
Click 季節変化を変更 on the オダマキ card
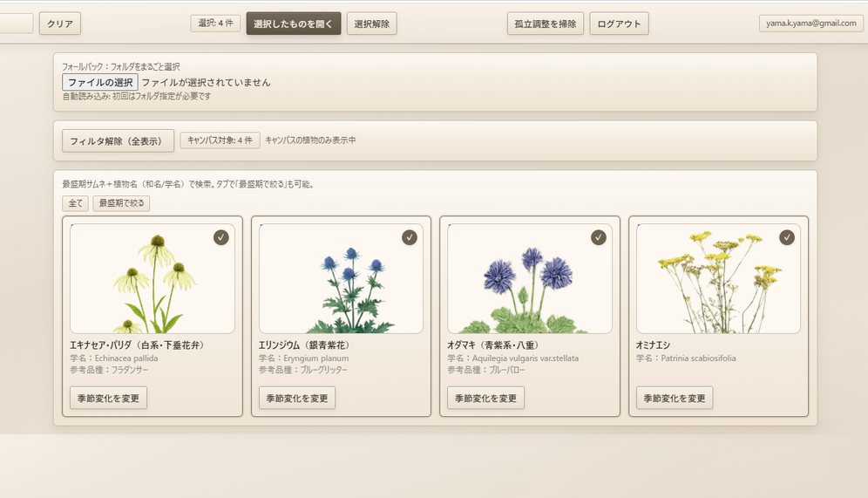pyautogui.click(x=486, y=398)
